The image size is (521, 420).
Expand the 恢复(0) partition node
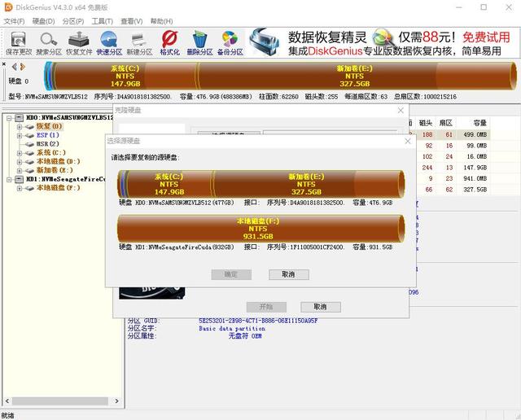click(20, 127)
